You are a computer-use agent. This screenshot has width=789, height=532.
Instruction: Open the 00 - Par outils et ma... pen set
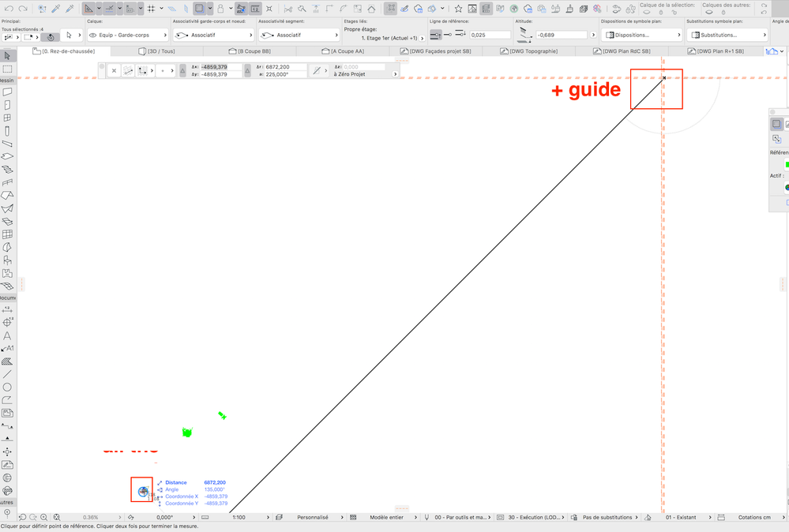pyautogui.click(x=457, y=517)
